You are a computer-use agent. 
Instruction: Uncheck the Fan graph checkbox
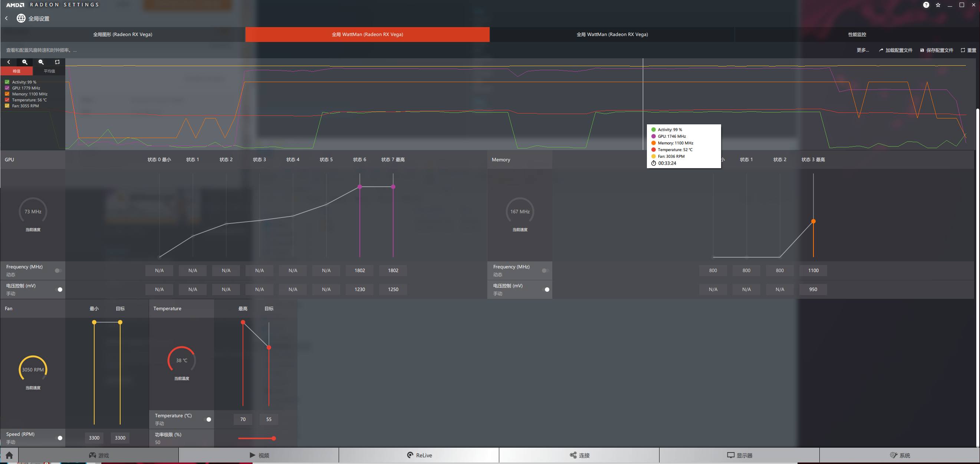click(x=7, y=106)
